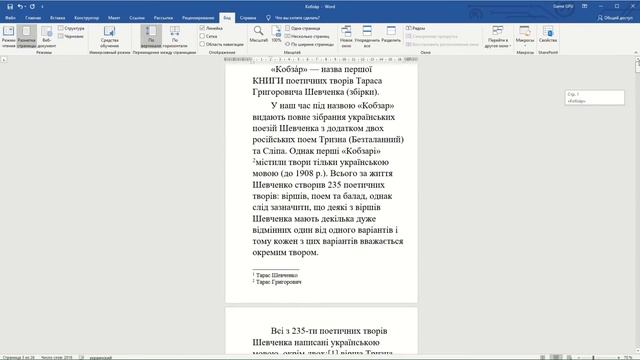
Task: Click the vertical scrollbar
Action: coord(637,204)
